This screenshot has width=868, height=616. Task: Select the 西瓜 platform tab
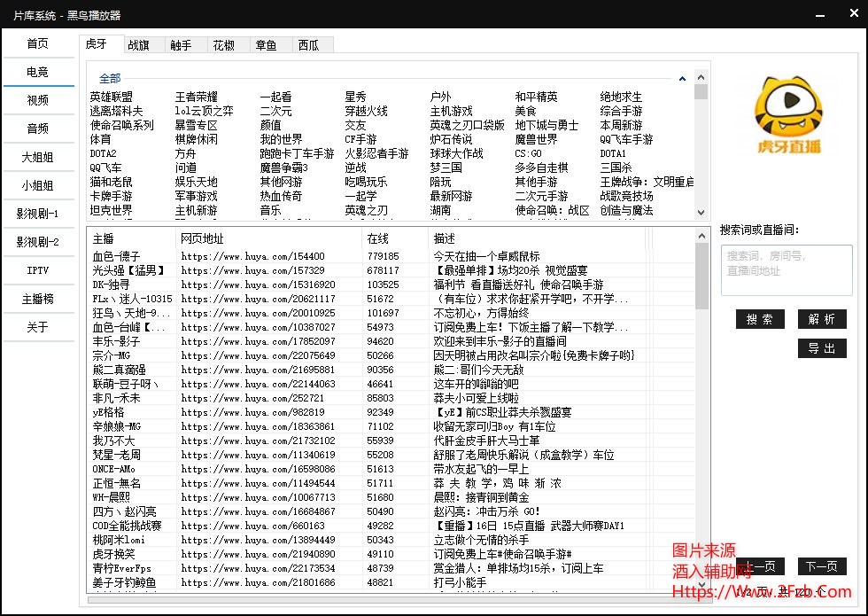(308, 45)
